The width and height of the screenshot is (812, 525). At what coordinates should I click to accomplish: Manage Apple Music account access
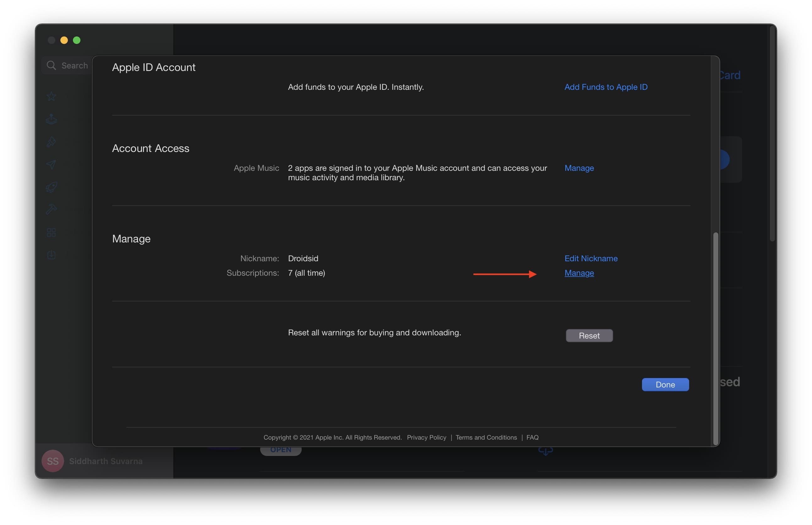[x=579, y=168]
